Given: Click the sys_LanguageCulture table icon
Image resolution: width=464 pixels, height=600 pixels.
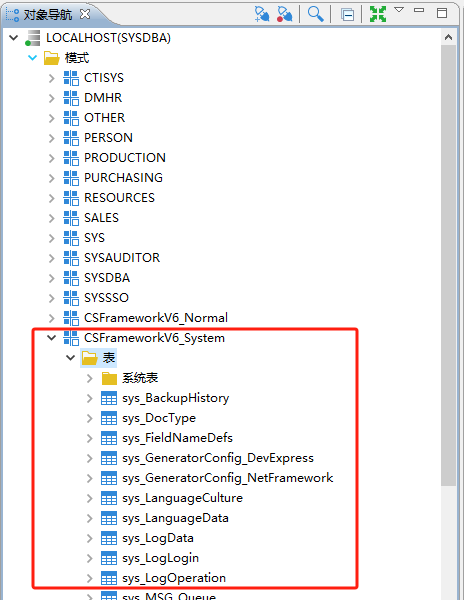Looking at the screenshot, I should click(109, 498).
